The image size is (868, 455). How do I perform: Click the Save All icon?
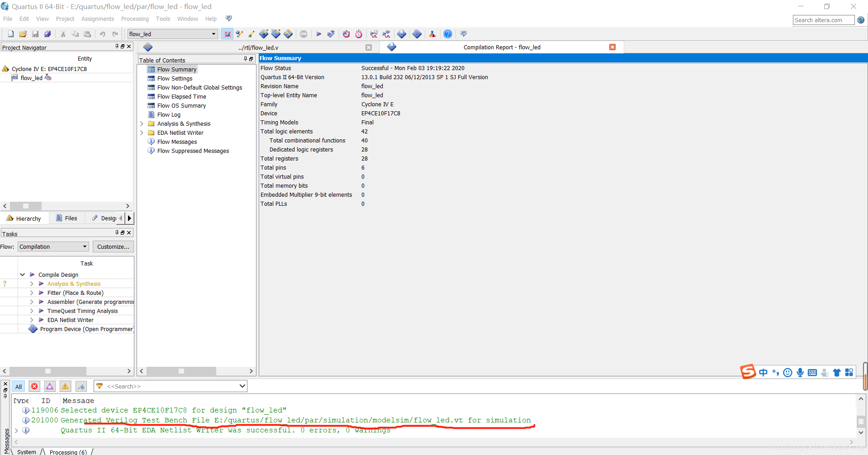tap(47, 34)
